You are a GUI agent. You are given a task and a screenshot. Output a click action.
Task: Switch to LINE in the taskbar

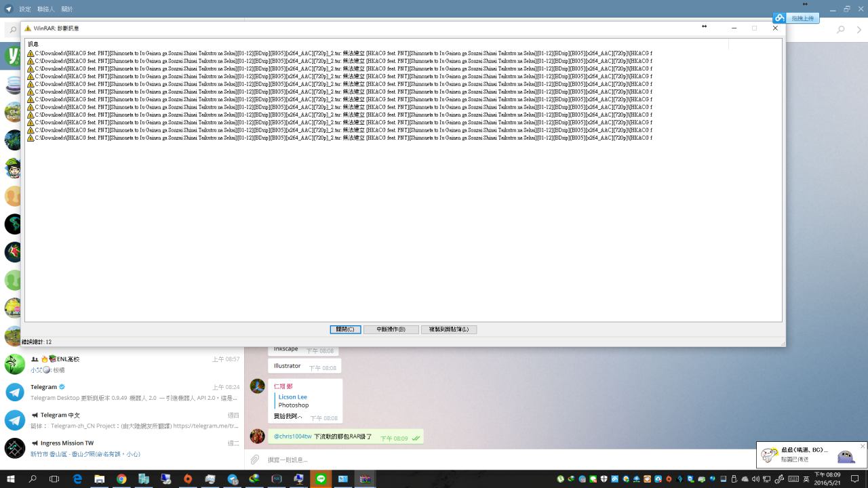[x=321, y=479]
